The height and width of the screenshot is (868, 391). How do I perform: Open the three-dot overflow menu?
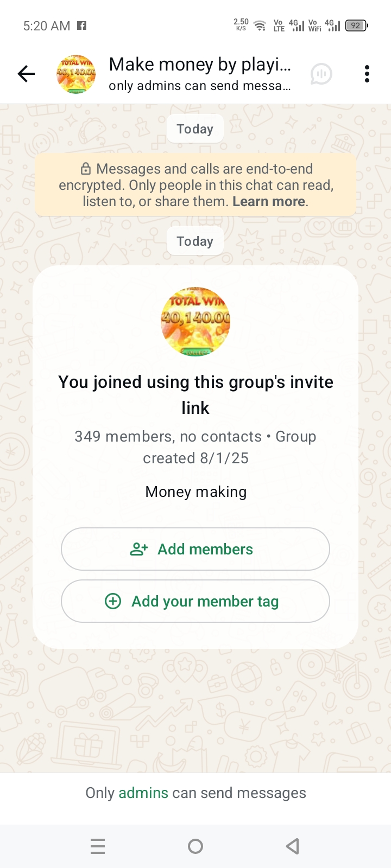367,74
